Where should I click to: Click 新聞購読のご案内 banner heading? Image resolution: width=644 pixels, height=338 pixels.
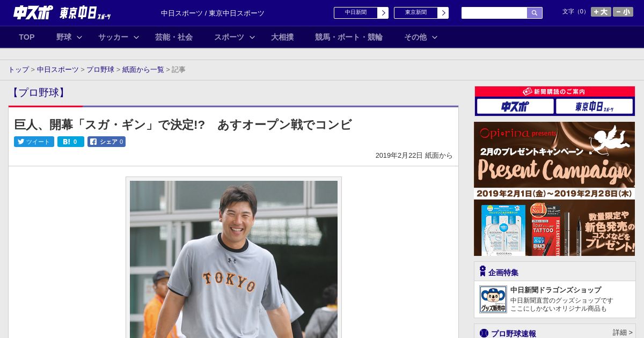[x=554, y=92]
